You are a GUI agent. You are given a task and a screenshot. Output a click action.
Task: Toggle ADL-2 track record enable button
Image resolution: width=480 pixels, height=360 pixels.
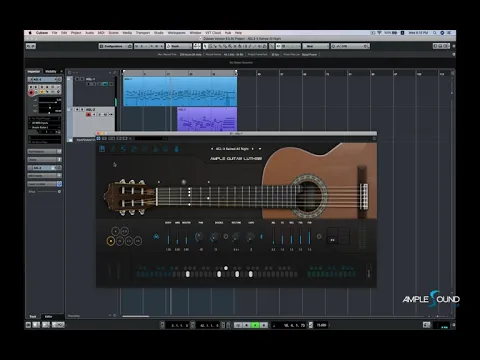89,115
